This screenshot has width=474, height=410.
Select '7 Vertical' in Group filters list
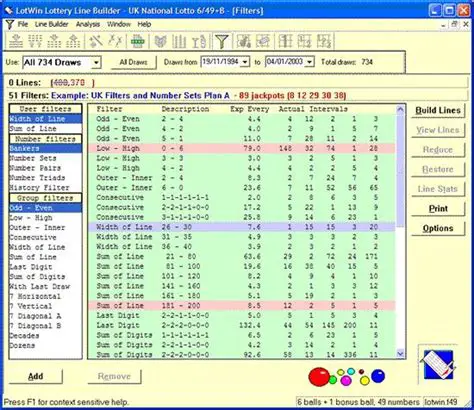tap(45, 306)
